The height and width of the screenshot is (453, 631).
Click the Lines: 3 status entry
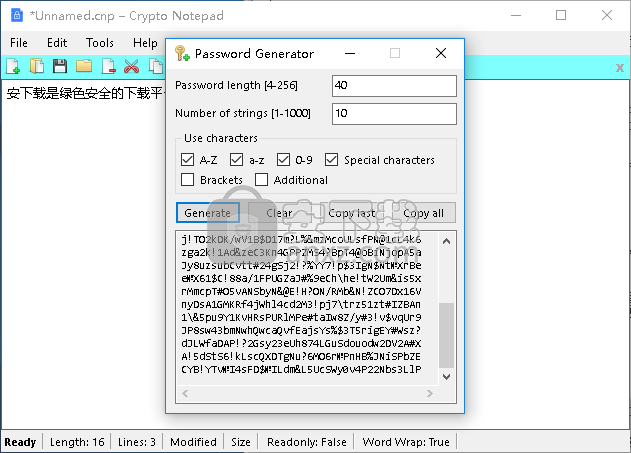[137, 442]
